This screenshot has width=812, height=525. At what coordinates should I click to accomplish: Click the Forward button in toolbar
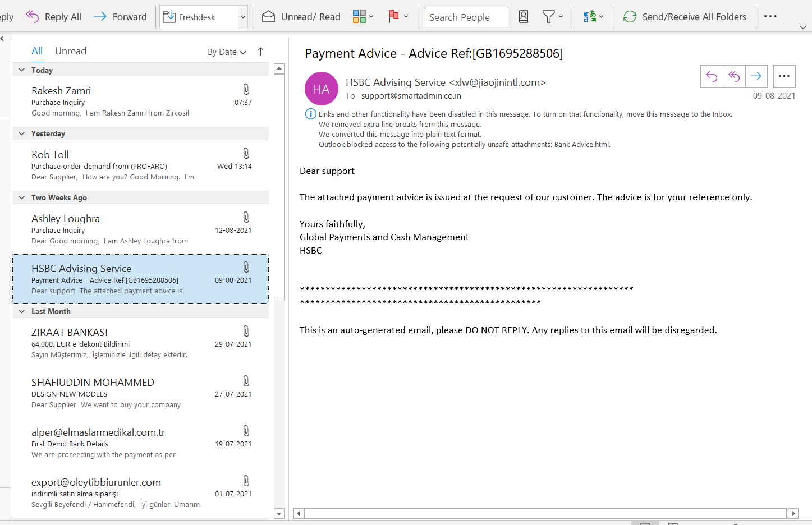point(120,17)
